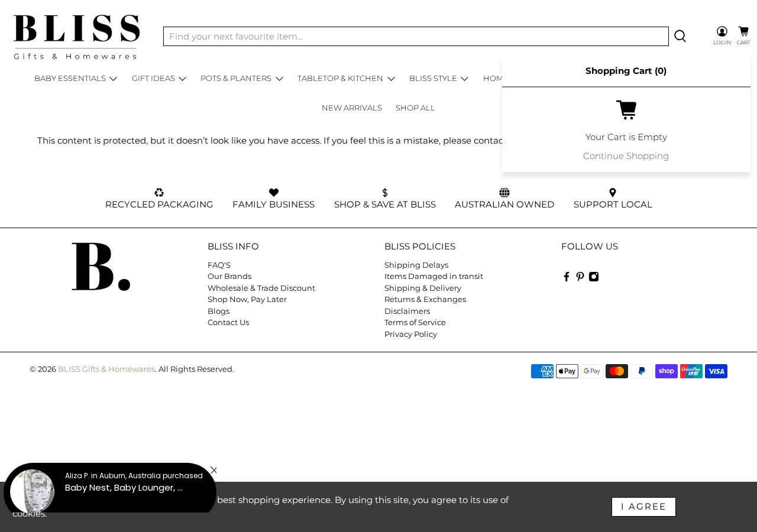Open the Contact Us footer link
Image resolution: width=757 pixels, height=532 pixels.
coord(228,322)
